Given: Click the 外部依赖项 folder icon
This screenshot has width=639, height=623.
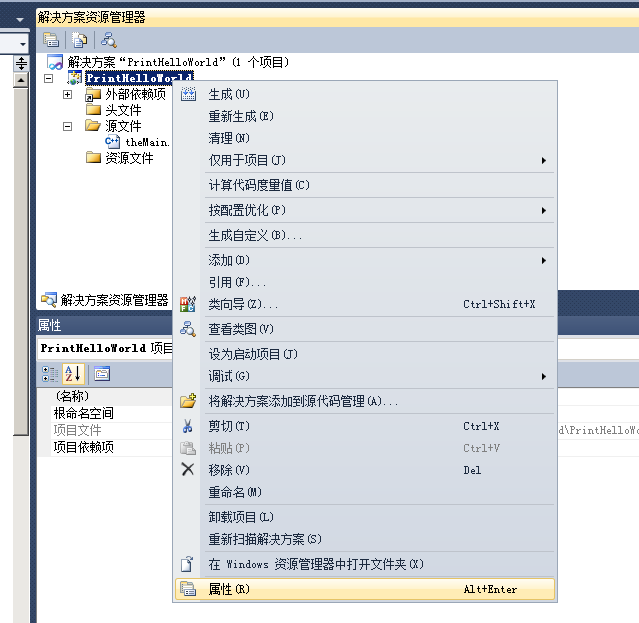Looking at the screenshot, I should 93,95.
